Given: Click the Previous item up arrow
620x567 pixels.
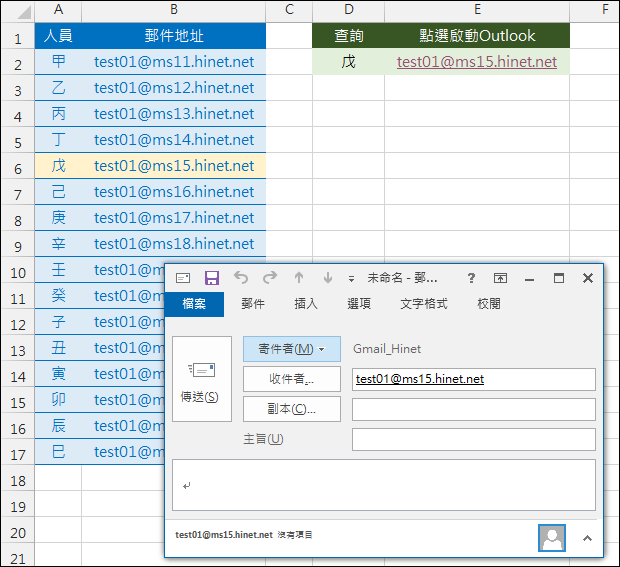Looking at the screenshot, I should coord(299,278).
